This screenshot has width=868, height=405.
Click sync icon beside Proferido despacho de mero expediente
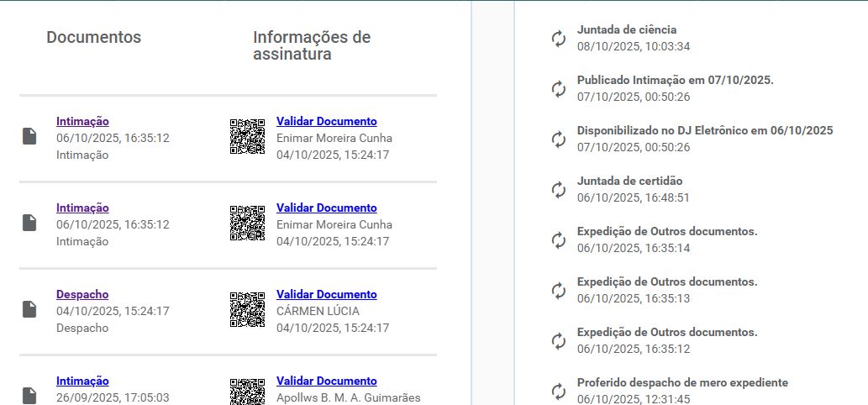pos(559,392)
